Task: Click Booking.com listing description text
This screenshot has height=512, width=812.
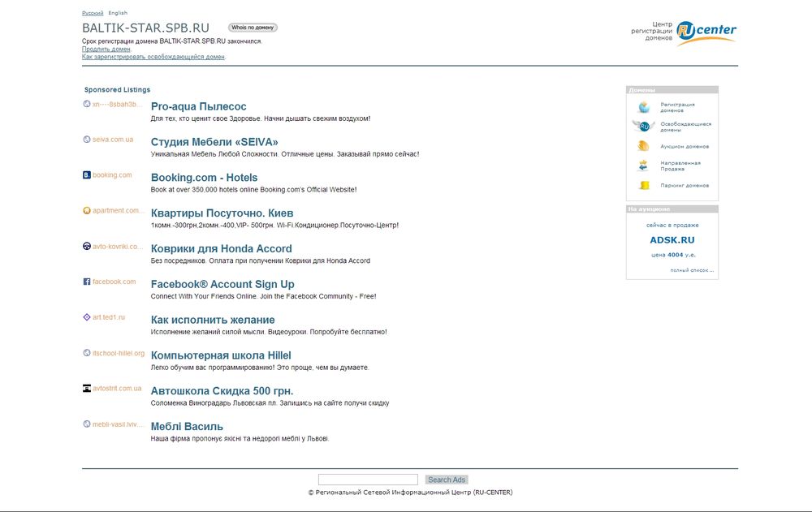Action: coord(253,190)
